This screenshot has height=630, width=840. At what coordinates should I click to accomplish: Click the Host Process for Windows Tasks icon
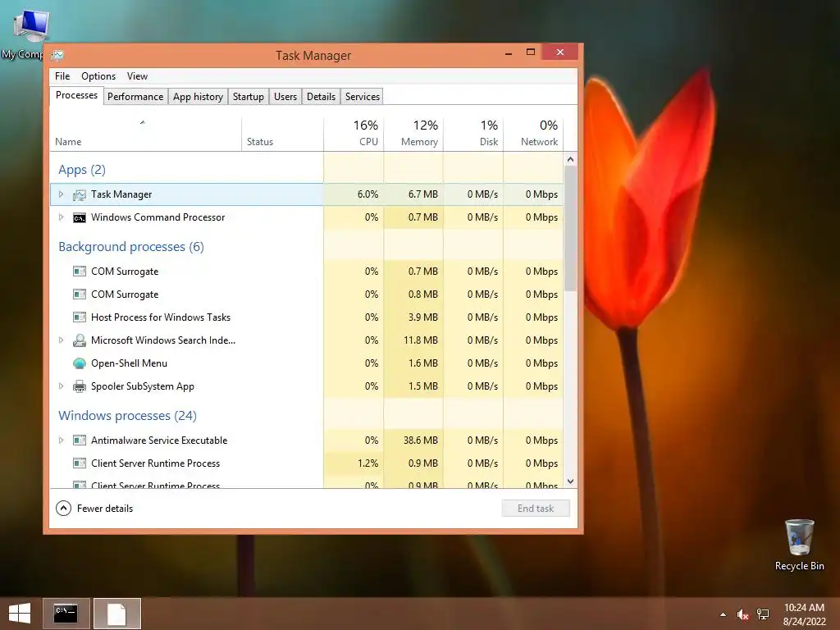80,317
